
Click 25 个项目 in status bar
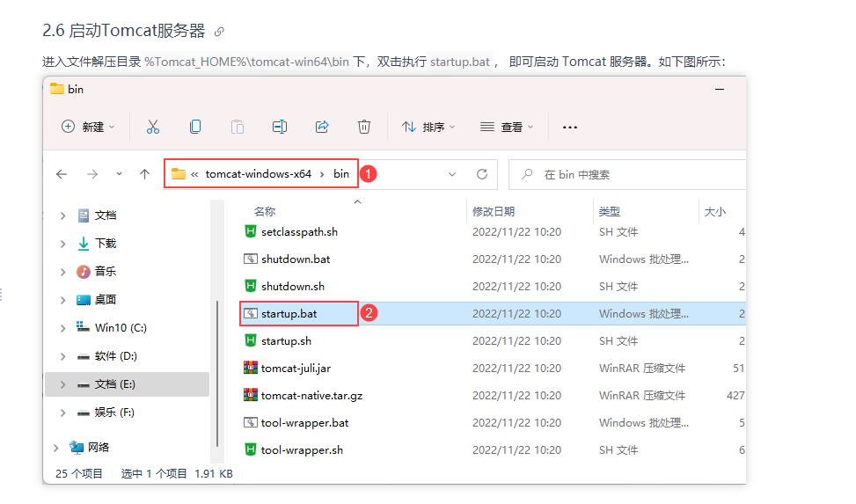click(78, 473)
